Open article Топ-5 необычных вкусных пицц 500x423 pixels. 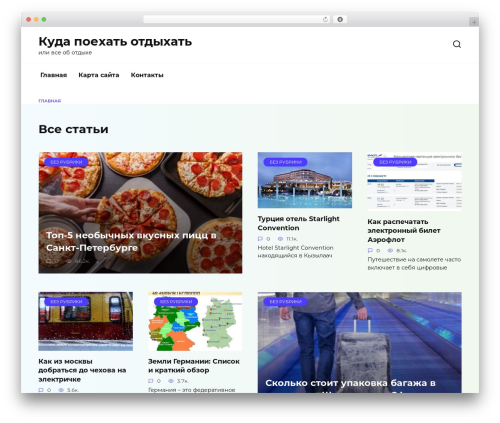point(131,241)
